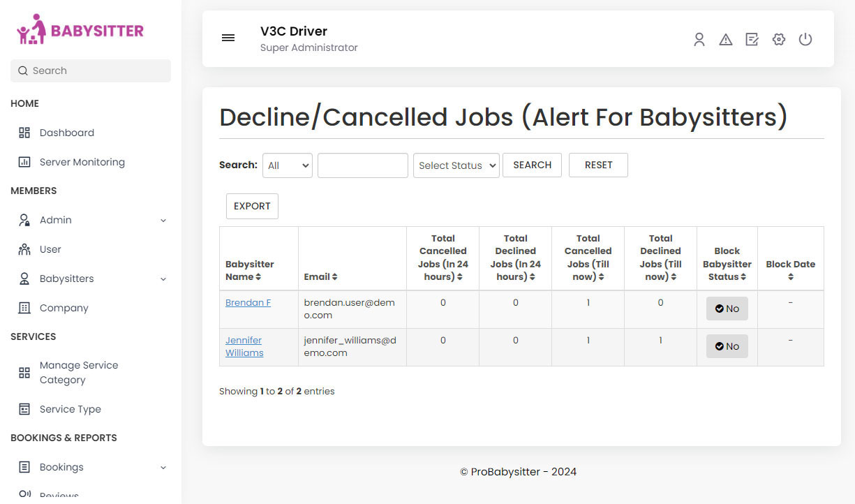Open the notes/review icon in top bar
The height and width of the screenshot is (504, 855).
[x=752, y=39]
